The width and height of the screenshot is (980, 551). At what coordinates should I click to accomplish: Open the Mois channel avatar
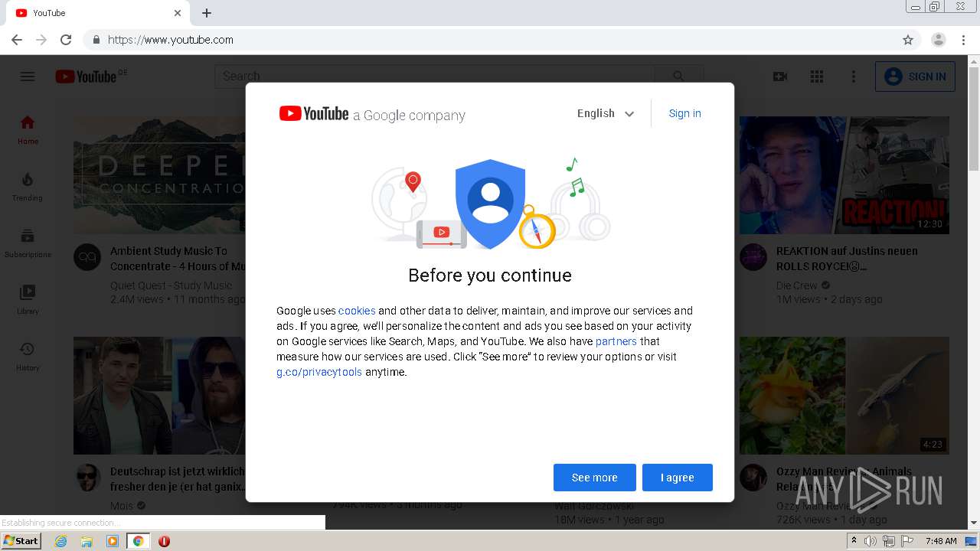point(87,478)
